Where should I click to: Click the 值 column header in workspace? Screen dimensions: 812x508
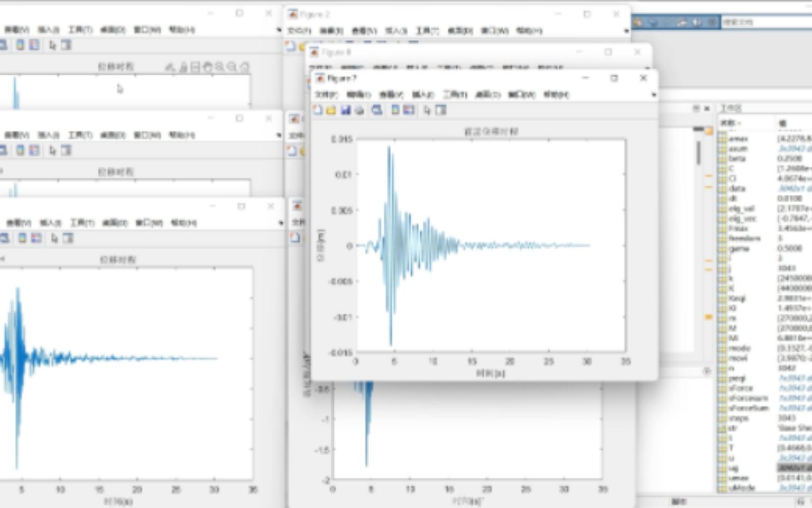pos(782,123)
